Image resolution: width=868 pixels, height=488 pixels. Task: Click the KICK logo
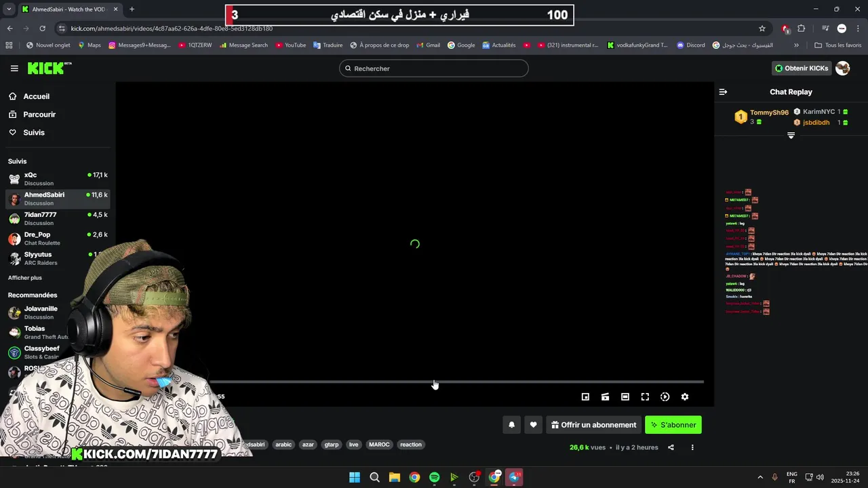[50, 68]
